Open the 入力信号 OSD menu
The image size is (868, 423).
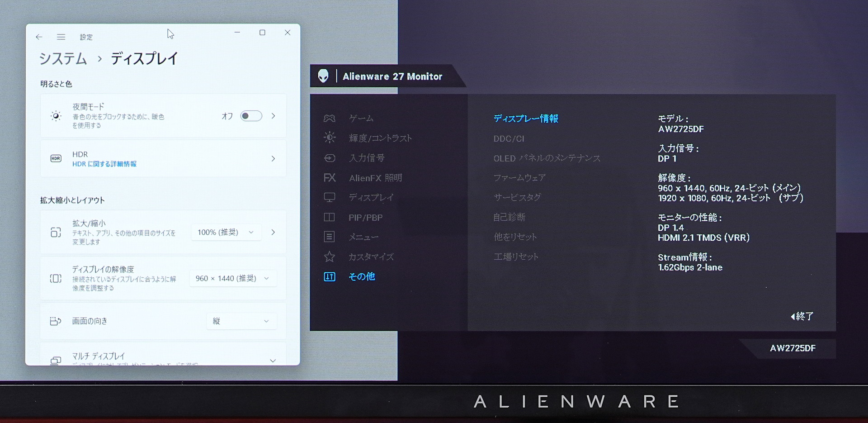(x=367, y=158)
